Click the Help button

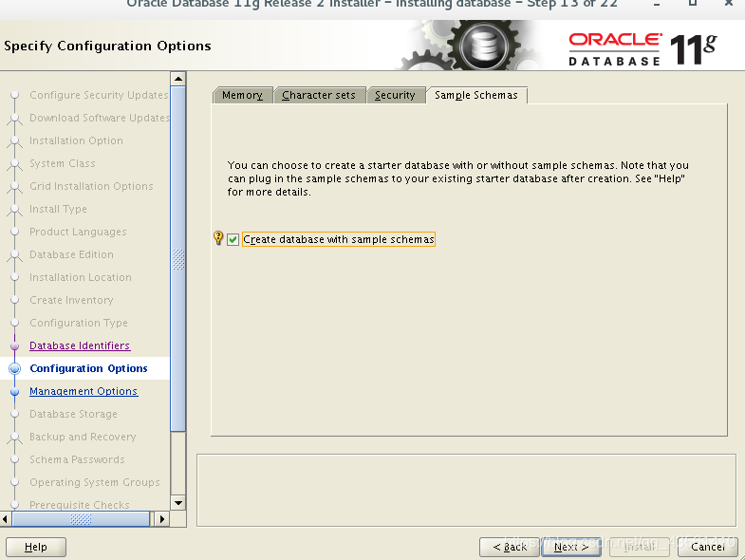point(36,547)
